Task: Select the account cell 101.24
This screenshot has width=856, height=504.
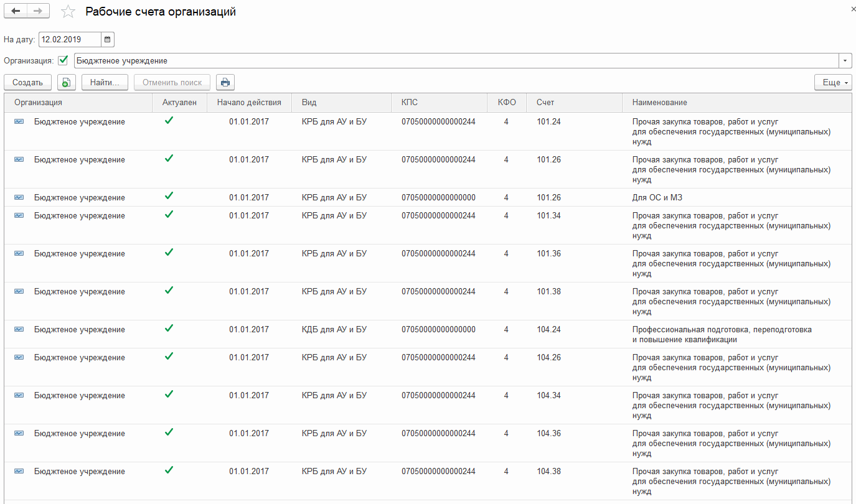Action: (x=549, y=122)
